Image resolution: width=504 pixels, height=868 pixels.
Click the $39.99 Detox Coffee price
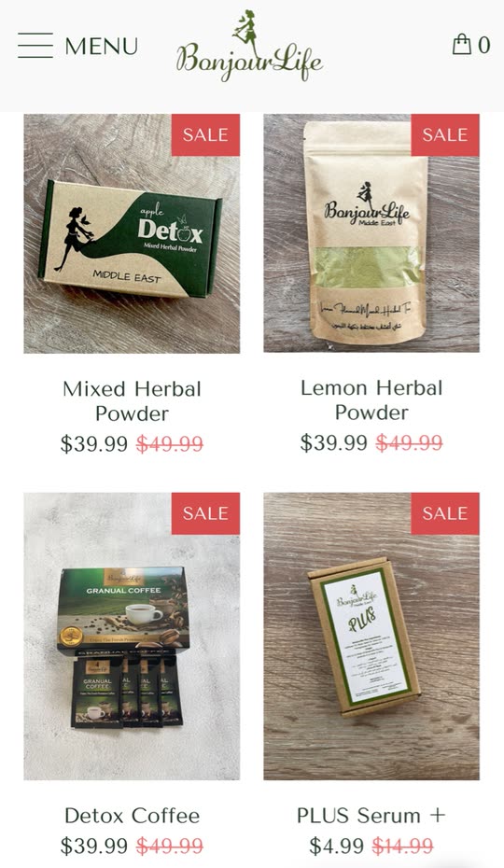pos(94,846)
